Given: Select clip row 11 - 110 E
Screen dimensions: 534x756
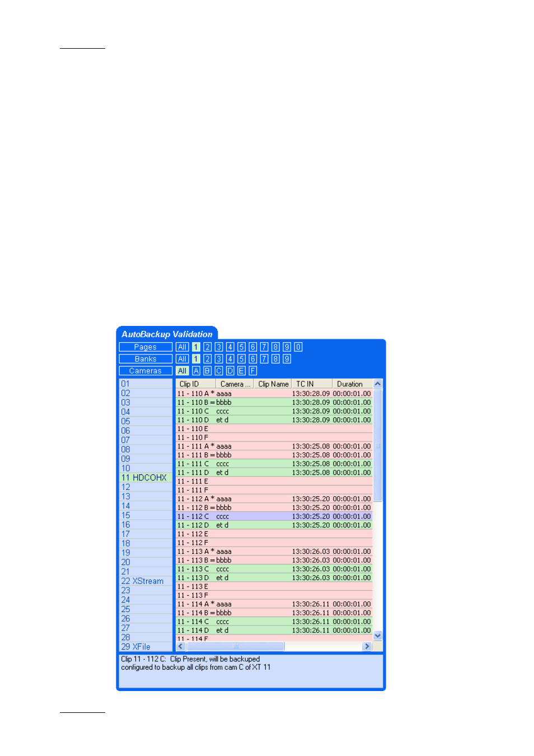Looking at the screenshot, I should point(274,429).
